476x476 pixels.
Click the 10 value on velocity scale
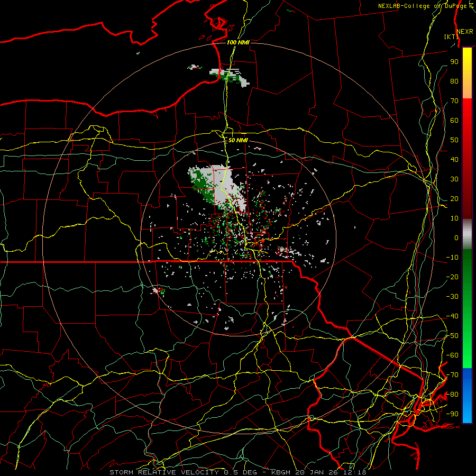[454, 218]
